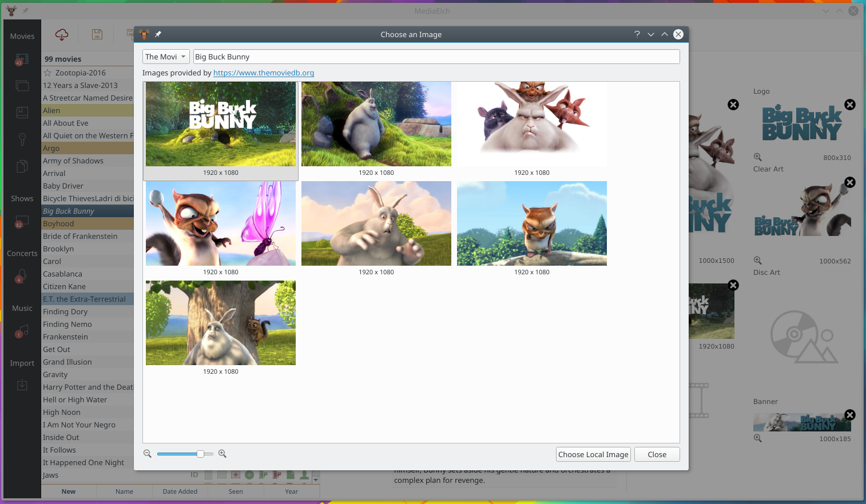This screenshot has height=504, width=866.
Task: Open the Import download icon
Action: (22, 385)
